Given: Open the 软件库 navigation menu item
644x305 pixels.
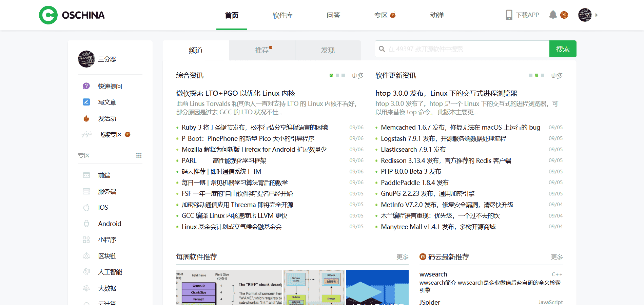Looking at the screenshot, I should pos(282,15).
